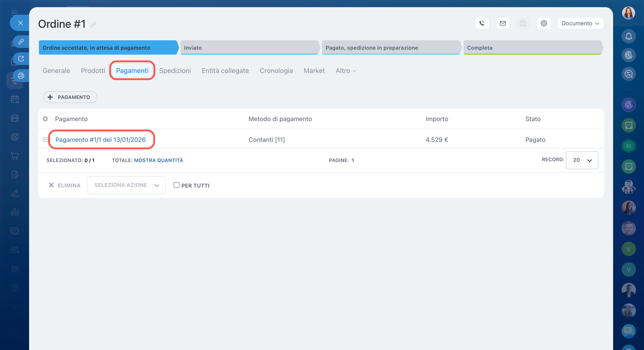Switch to the Cronologia tab
This screenshot has width=644, height=350.
[x=276, y=71]
